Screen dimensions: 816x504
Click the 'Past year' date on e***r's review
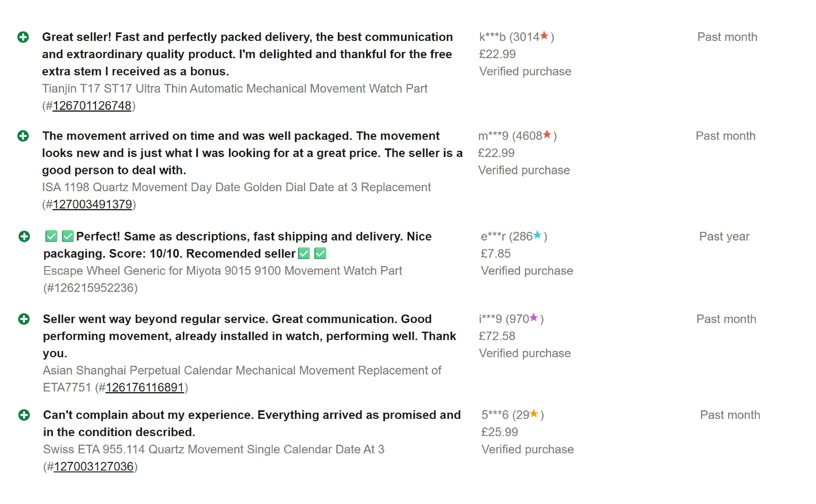click(724, 237)
